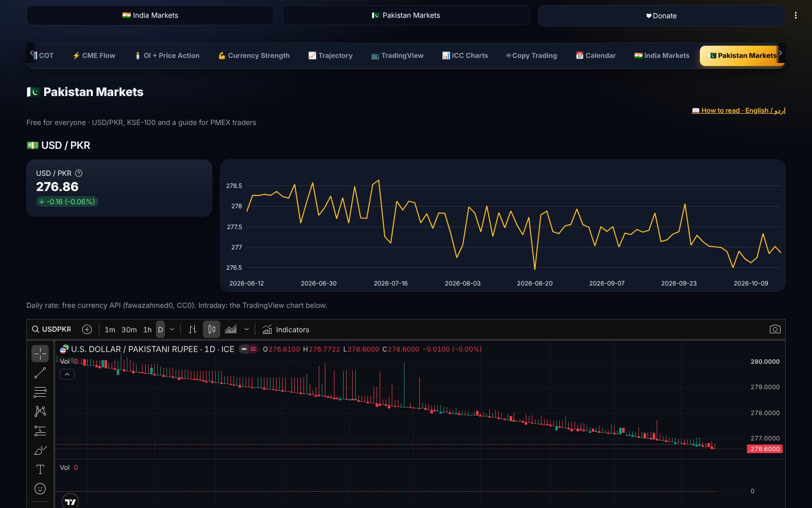
Task: Expand the chart style dropdown
Action: click(247, 329)
